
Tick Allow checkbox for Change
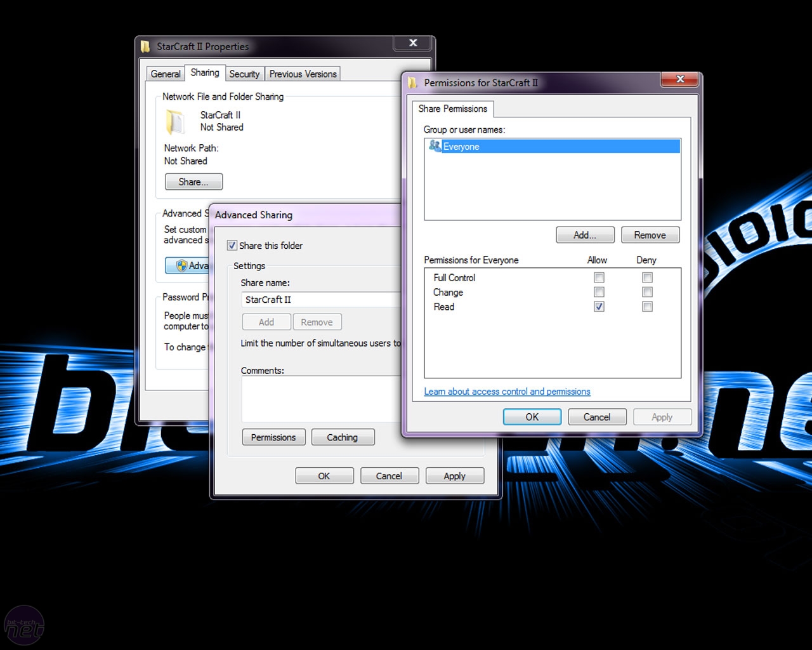click(x=599, y=292)
